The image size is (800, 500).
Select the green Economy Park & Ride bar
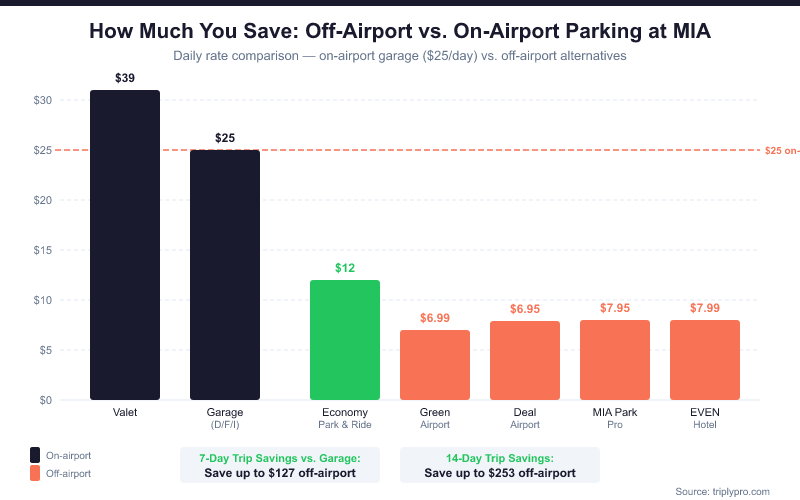tap(345, 340)
